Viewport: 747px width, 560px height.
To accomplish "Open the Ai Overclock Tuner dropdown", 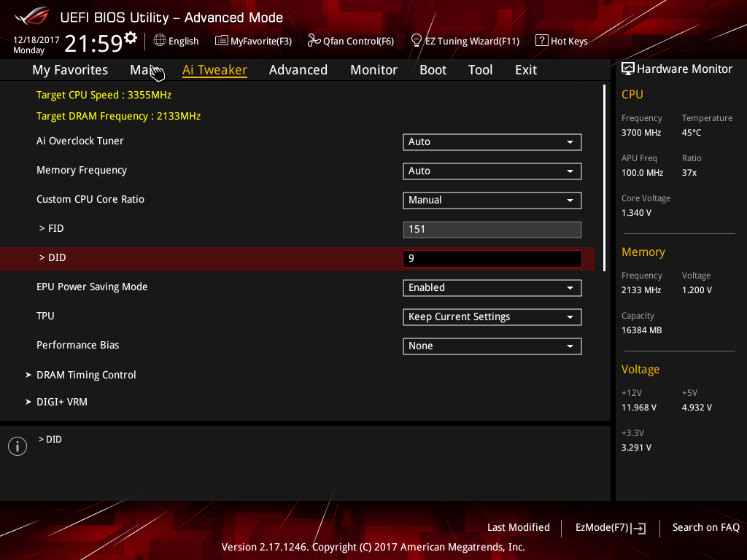I will click(x=492, y=142).
